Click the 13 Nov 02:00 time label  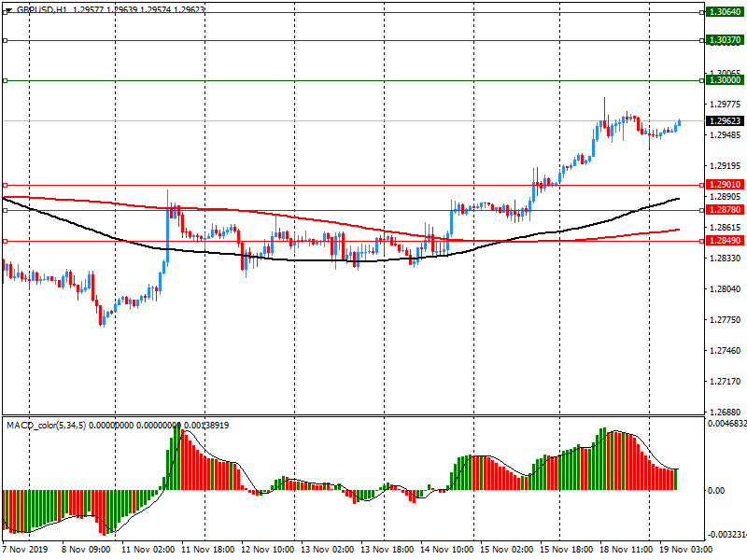328,549
